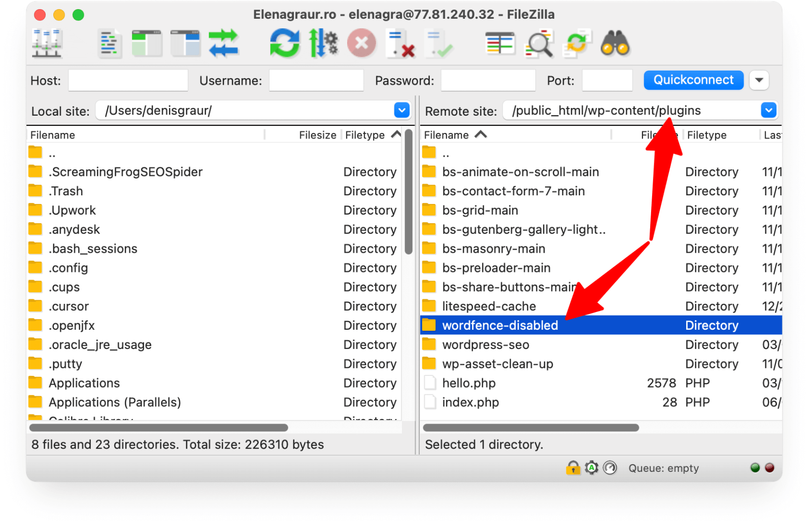Select bs-animate-on-scroll-main remote folder

click(x=601, y=171)
